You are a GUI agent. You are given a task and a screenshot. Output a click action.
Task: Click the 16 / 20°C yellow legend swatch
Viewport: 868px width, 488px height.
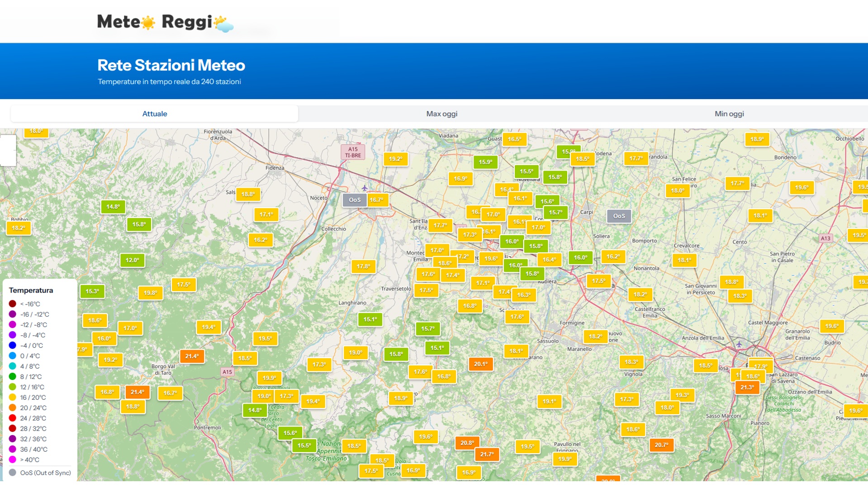[x=13, y=398]
